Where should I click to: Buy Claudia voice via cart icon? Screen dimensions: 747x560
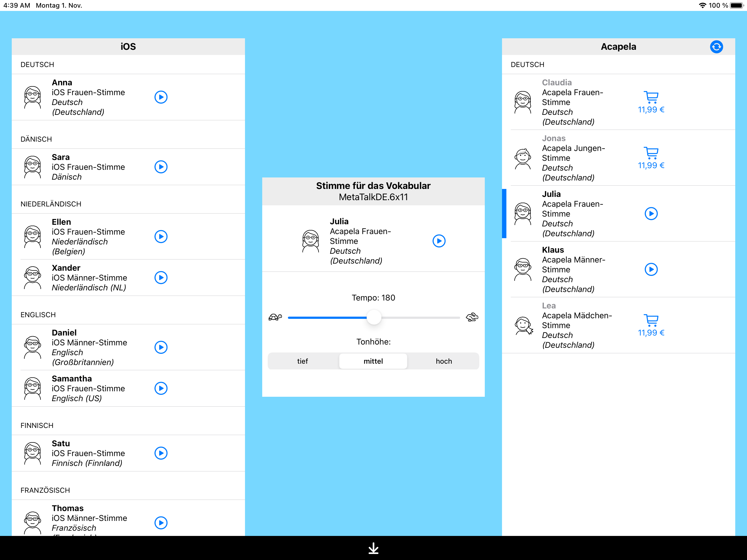651,97
